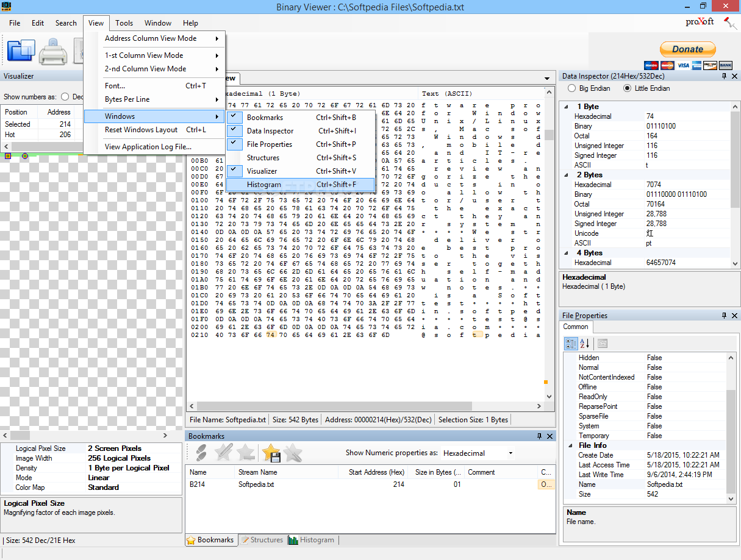Viewport: 741px width, 560px height.
Task: Open the File menu
Action: click(15, 23)
